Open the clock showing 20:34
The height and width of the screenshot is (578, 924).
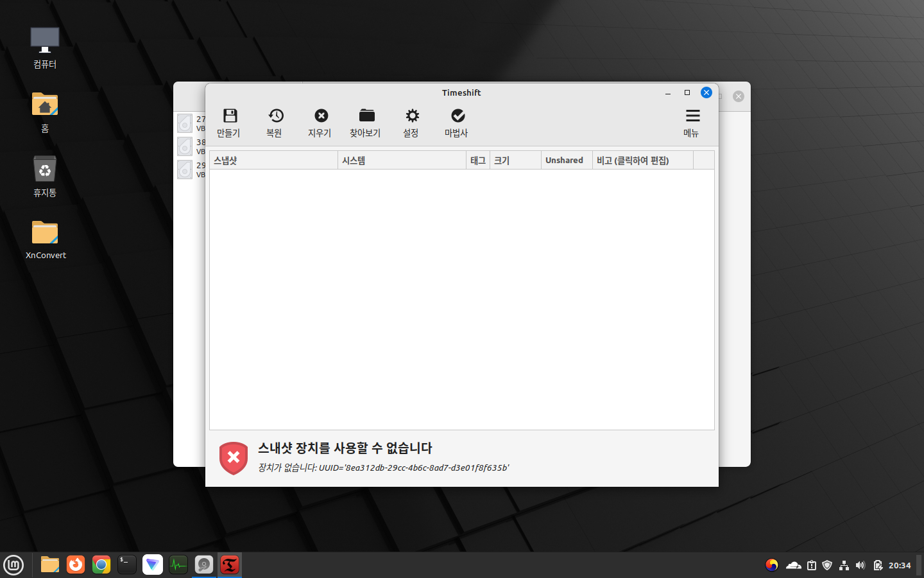coord(900,565)
